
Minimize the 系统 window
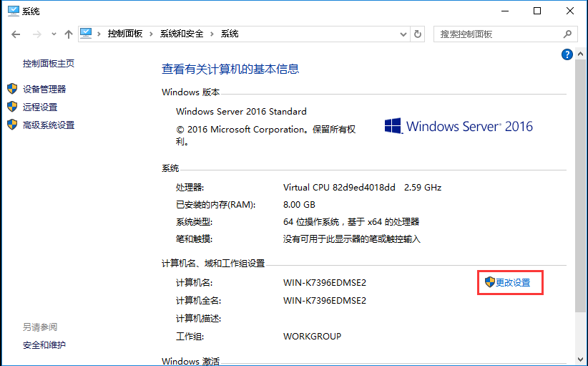point(505,11)
